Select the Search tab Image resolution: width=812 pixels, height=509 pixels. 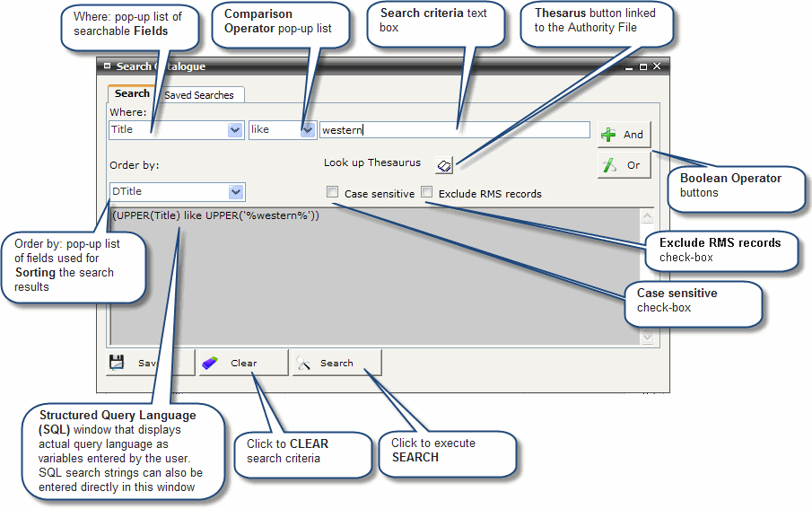(132, 93)
